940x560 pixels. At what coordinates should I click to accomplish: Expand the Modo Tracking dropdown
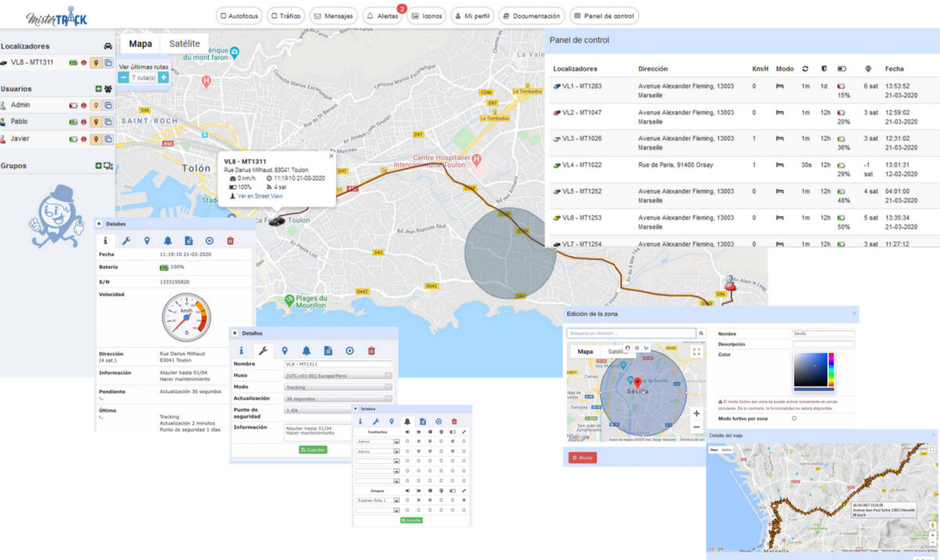point(337,387)
